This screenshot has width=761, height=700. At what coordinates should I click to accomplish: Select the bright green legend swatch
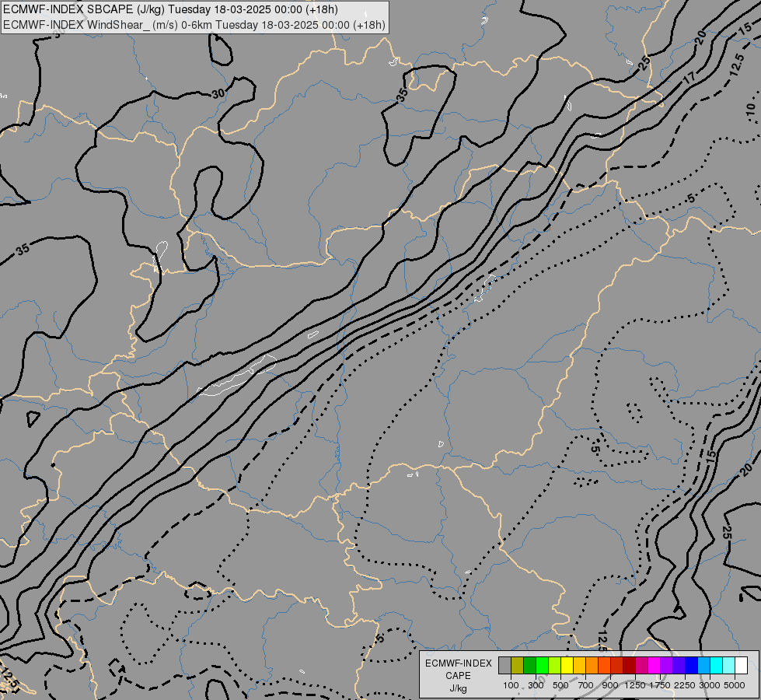pos(542,665)
